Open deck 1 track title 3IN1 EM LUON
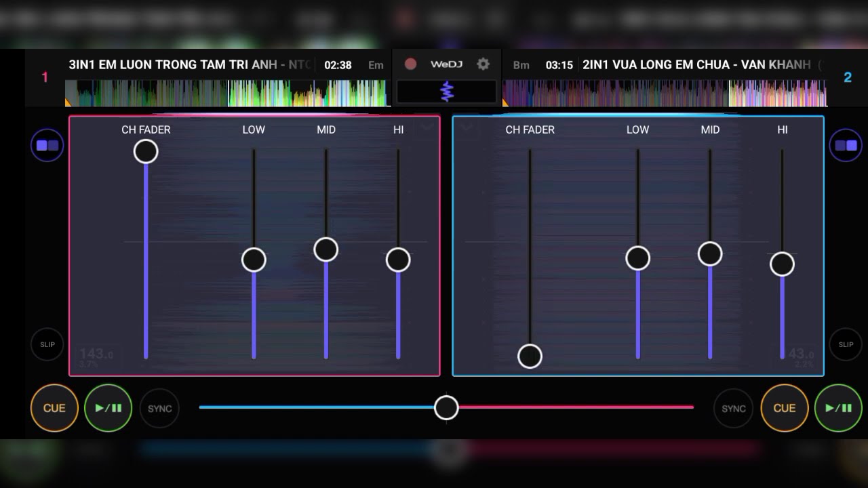The height and width of the screenshot is (488, 868). point(190,65)
